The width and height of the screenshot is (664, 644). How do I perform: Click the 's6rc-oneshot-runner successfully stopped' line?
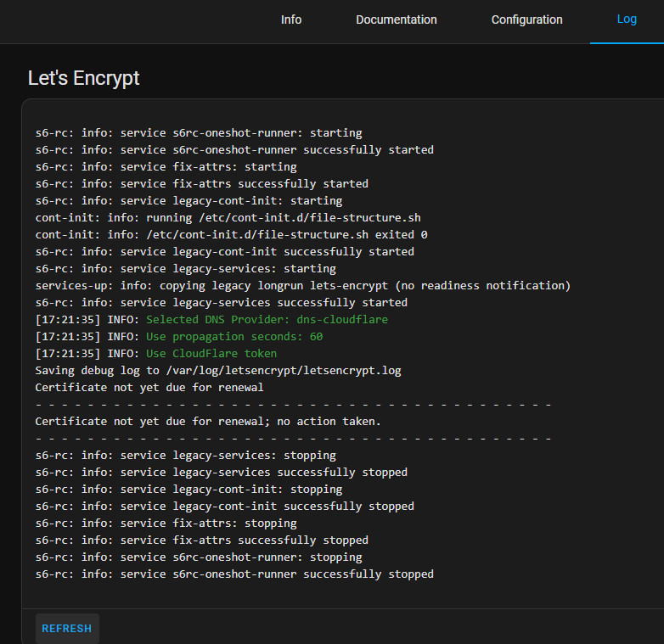click(x=234, y=574)
